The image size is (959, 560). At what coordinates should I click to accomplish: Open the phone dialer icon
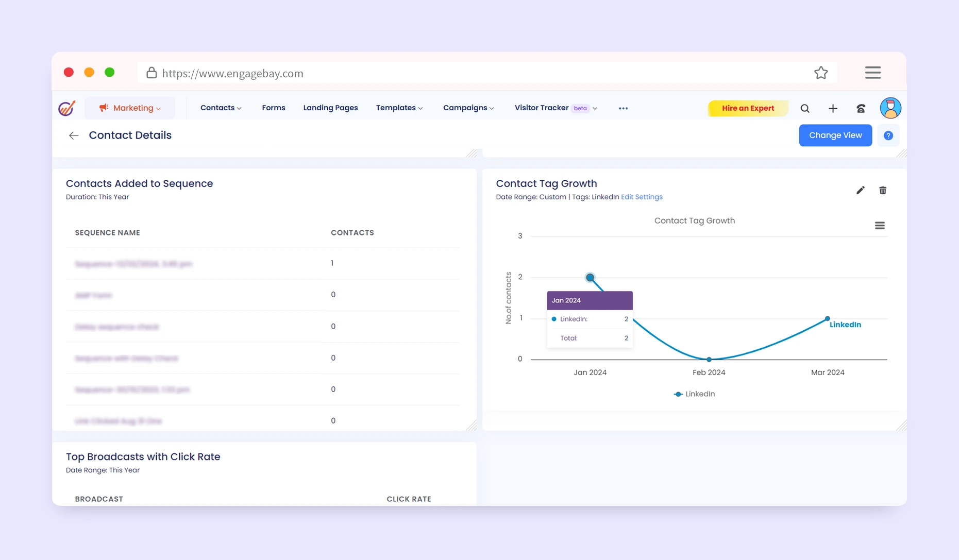pyautogui.click(x=861, y=109)
